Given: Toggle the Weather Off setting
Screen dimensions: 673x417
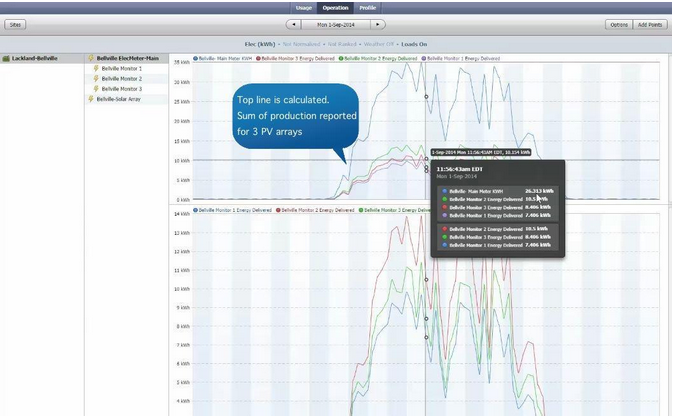Looking at the screenshot, I should [x=379, y=44].
